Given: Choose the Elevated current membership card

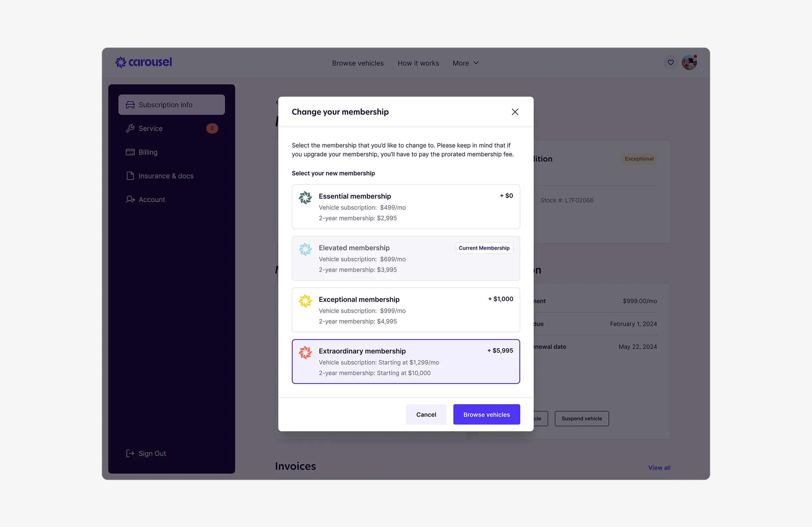Looking at the screenshot, I should click(x=406, y=258).
